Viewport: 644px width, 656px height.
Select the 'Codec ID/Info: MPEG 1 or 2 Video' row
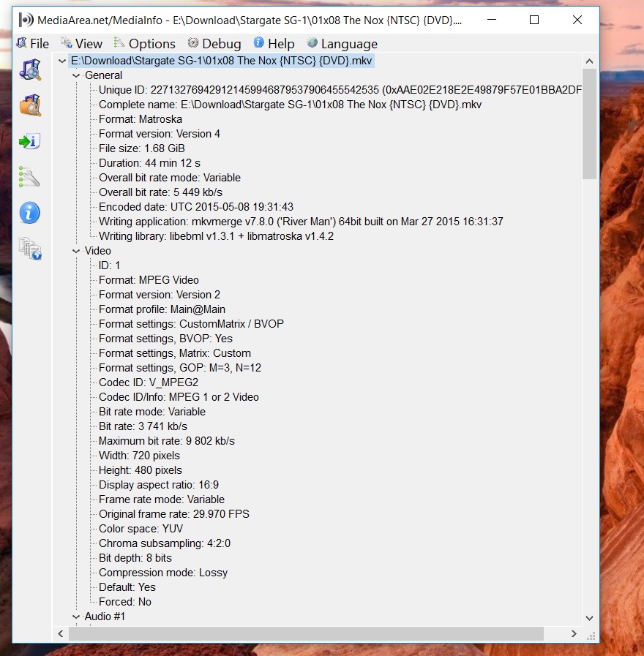coord(179,397)
